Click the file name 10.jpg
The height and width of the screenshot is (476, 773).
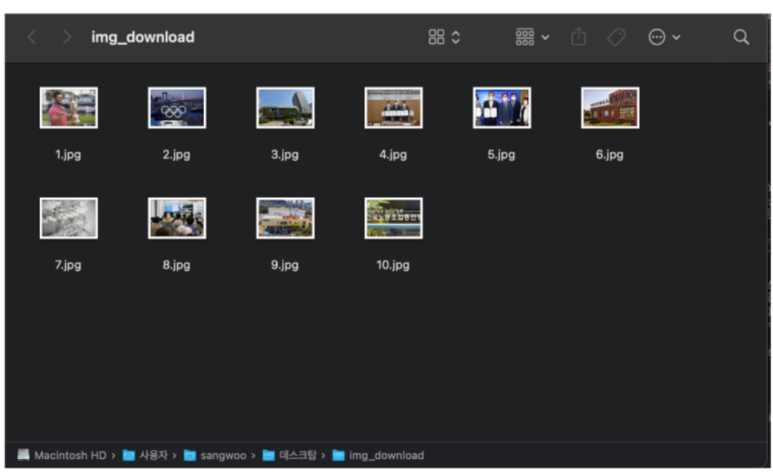(x=393, y=265)
